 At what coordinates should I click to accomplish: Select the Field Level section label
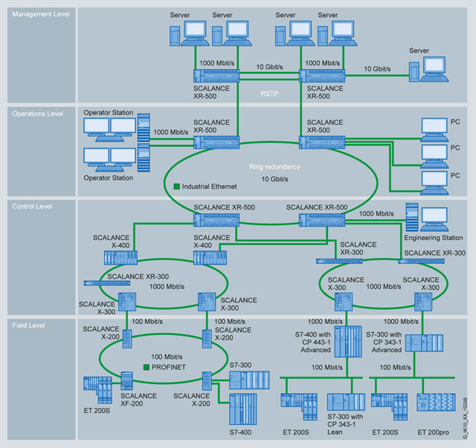tap(27, 325)
